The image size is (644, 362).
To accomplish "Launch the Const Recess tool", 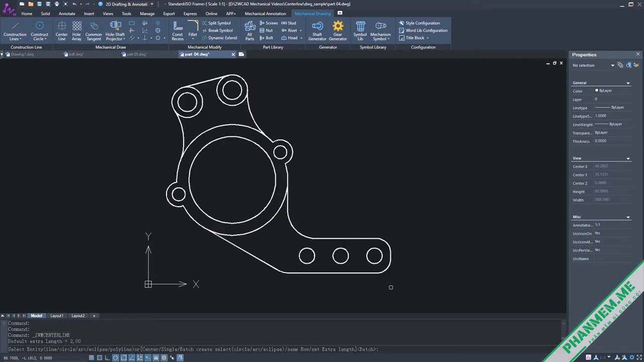I will [178, 31].
